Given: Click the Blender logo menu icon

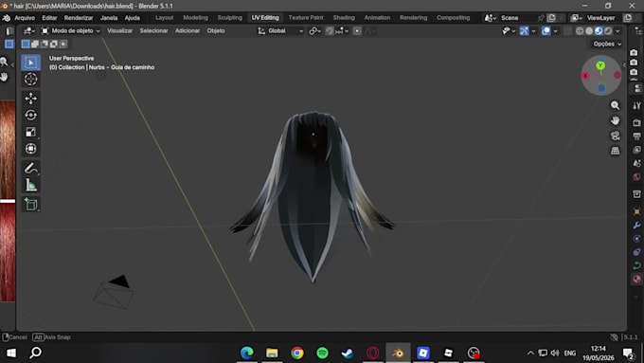Looking at the screenshot, I should 7,18.
